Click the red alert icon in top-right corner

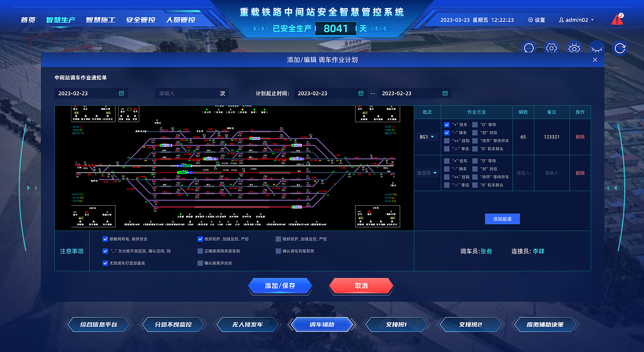click(x=617, y=19)
